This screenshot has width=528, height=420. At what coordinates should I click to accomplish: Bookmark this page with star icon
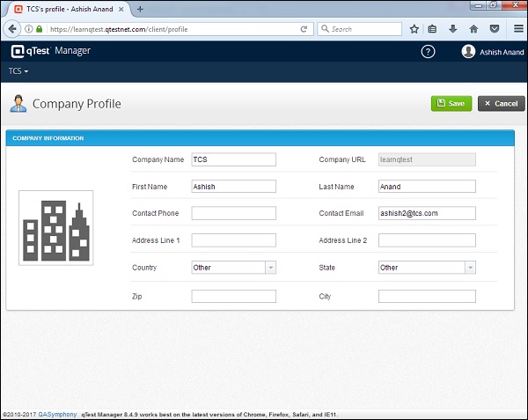[x=414, y=29]
